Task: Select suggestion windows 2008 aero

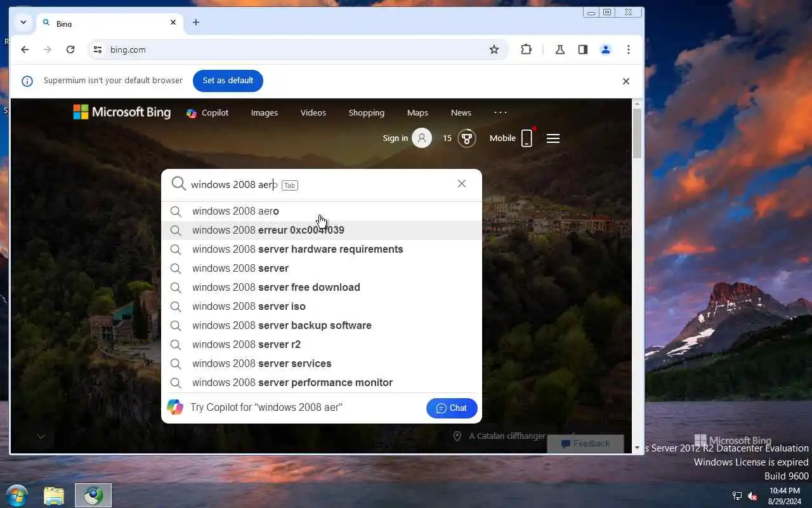Action: tap(322, 211)
